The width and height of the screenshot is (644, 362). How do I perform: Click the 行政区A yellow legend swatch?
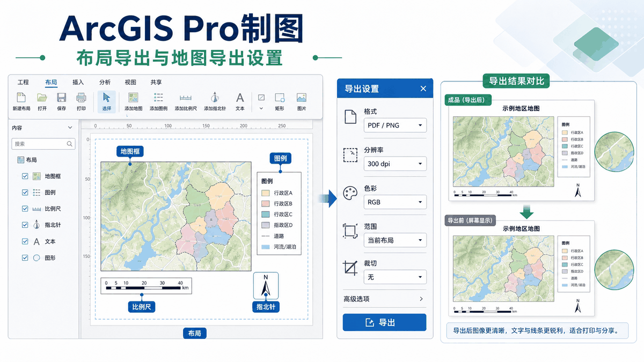[x=265, y=193]
